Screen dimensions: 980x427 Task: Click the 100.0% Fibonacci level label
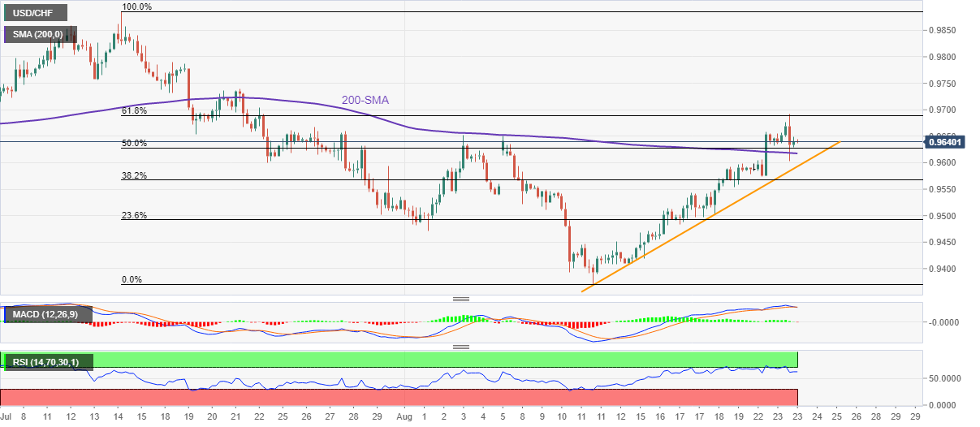[x=136, y=6]
